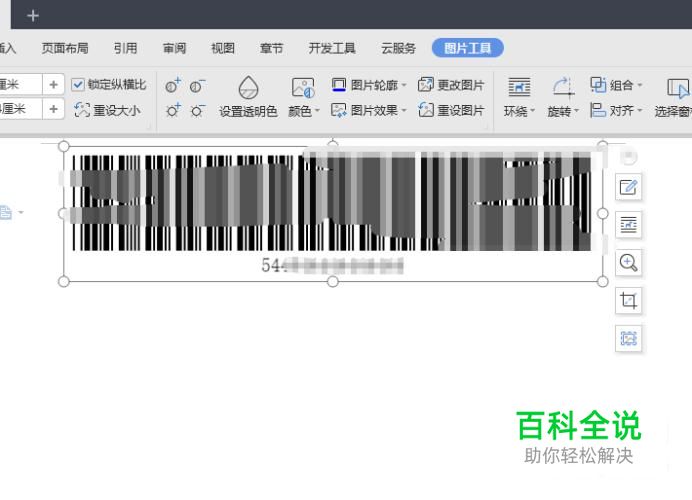The width and height of the screenshot is (692, 500).
Task: Select the barcode image in the document
Action: click(x=333, y=213)
